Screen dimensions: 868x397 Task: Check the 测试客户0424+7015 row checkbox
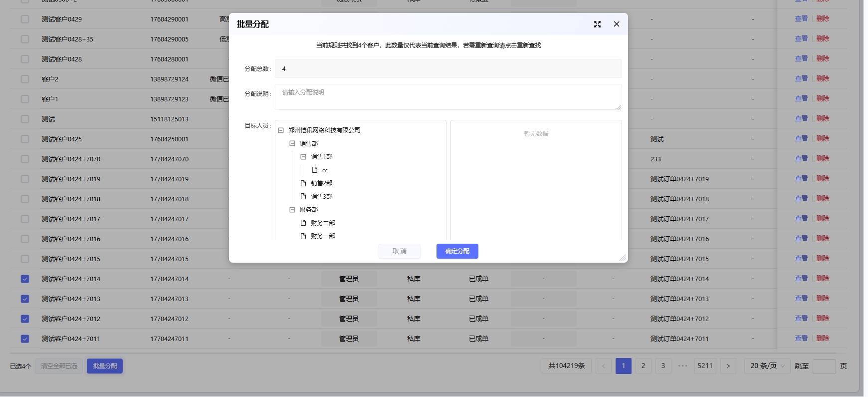[x=25, y=259]
